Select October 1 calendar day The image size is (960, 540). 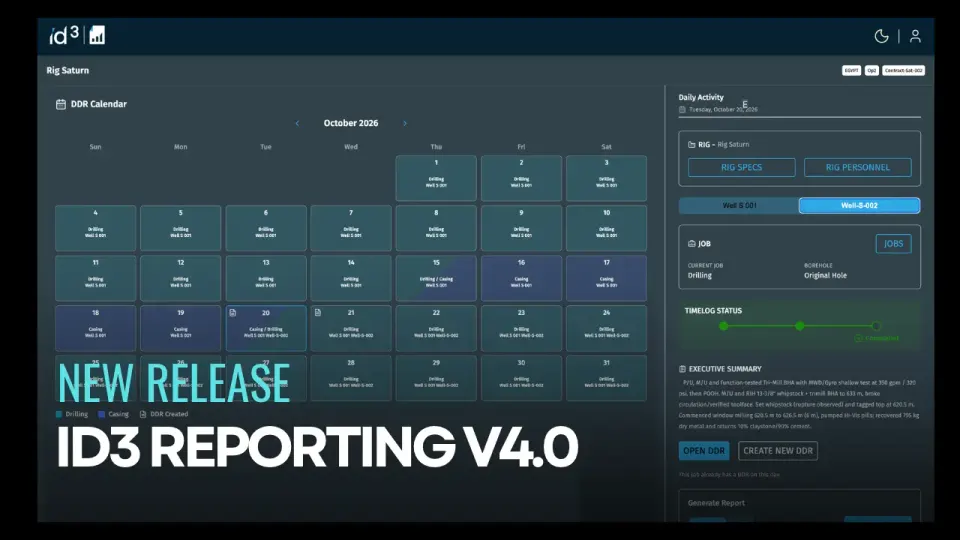click(x=436, y=178)
